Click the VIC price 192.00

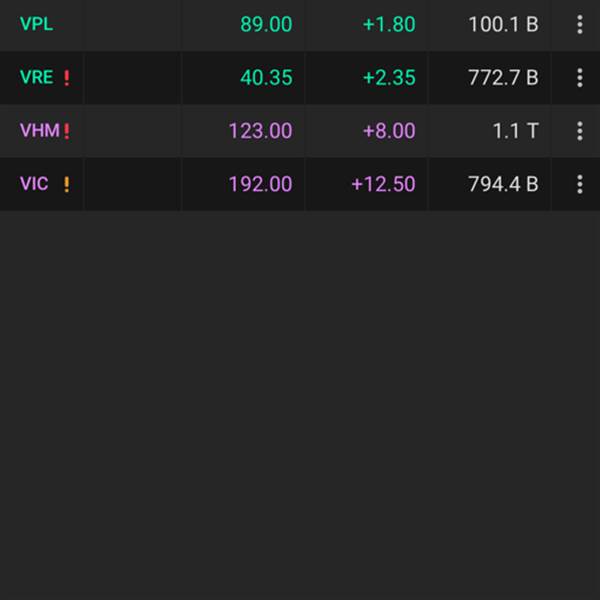point(261,184)
